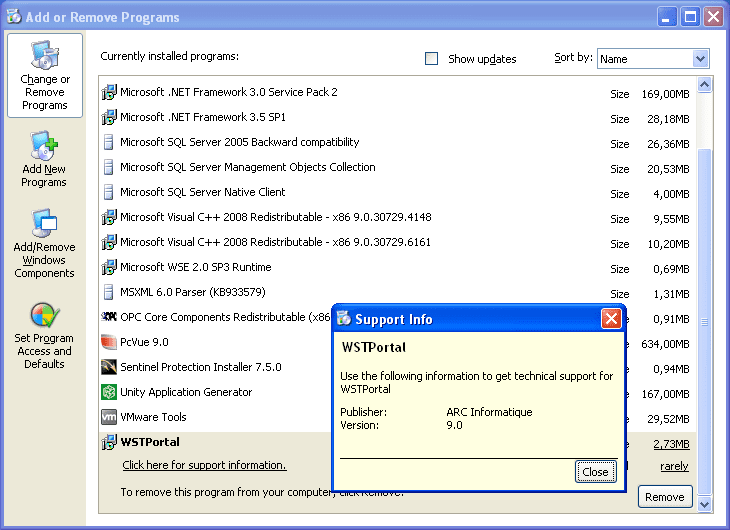
Task: Select Unity Application Generator entry
Action: point(186,392)
